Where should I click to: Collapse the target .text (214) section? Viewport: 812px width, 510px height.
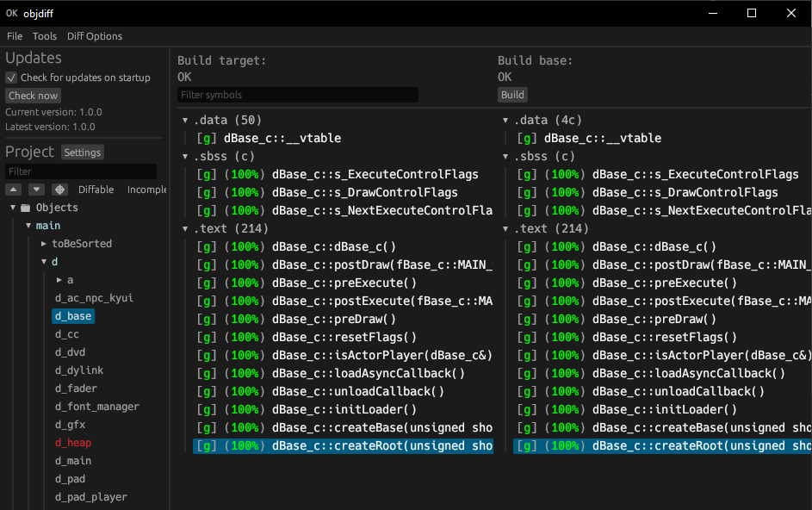pyautogui.click(x=185, y=228)
